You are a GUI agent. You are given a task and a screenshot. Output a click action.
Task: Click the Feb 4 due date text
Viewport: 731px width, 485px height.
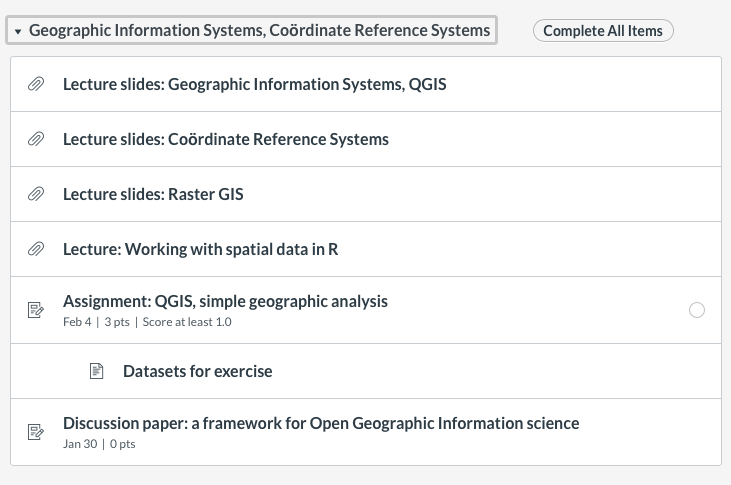pyautogui.click(x=77, y=322)
